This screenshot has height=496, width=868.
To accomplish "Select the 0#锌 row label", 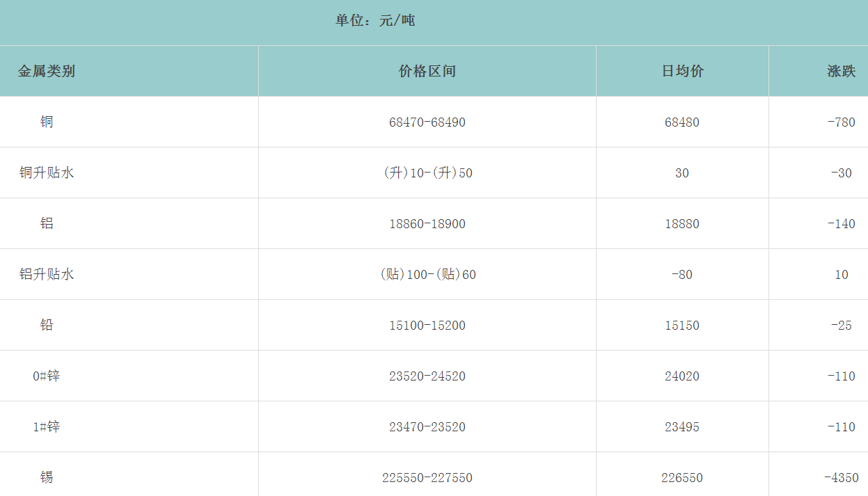I will [x=47, y=376].
